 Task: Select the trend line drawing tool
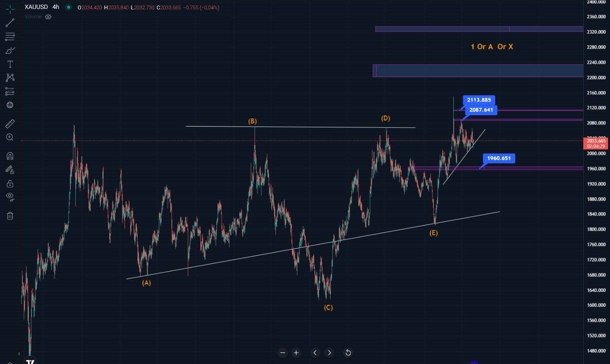coord(10,23)
